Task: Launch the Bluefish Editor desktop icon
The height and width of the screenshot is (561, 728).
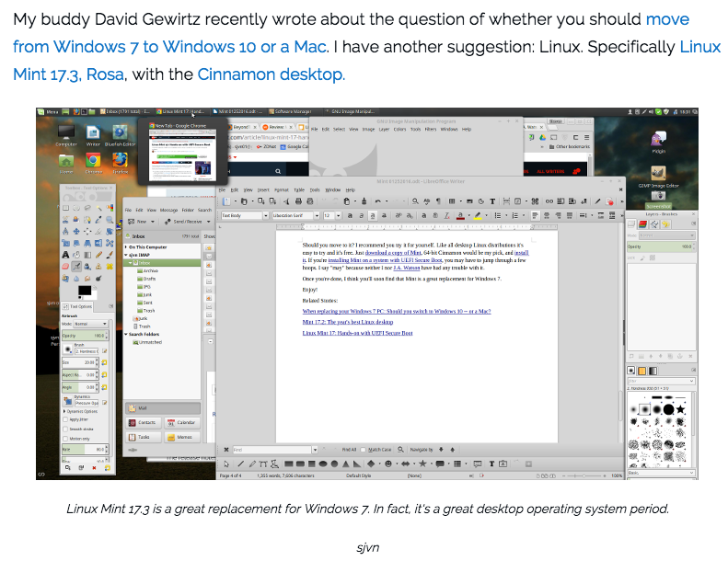Action: (x=120, y=135)
